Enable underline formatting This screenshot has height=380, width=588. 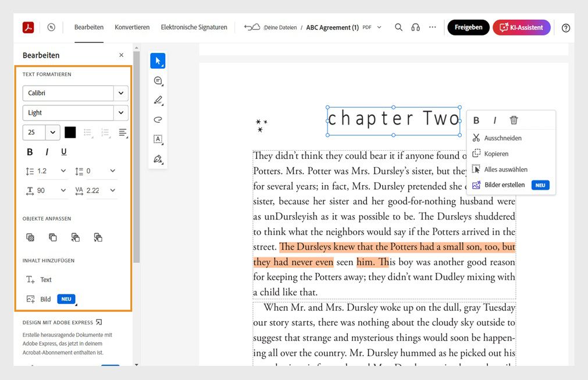pos(64,151)
